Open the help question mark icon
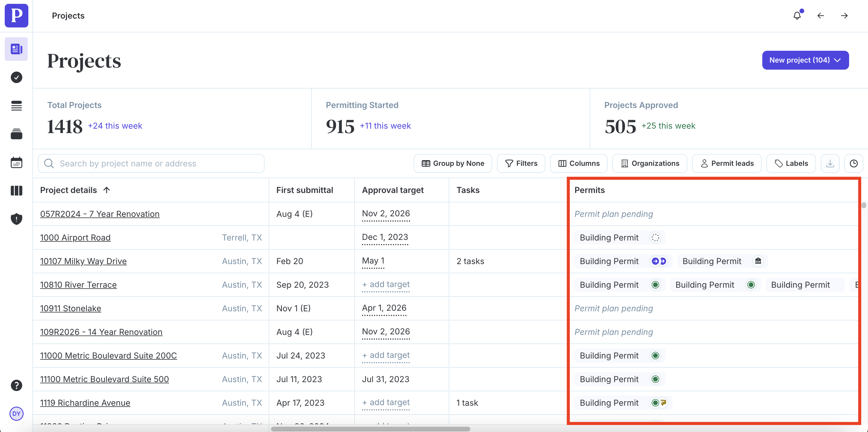Image resolution: width=868 pixels, height=432 pixels. [16, 385]
